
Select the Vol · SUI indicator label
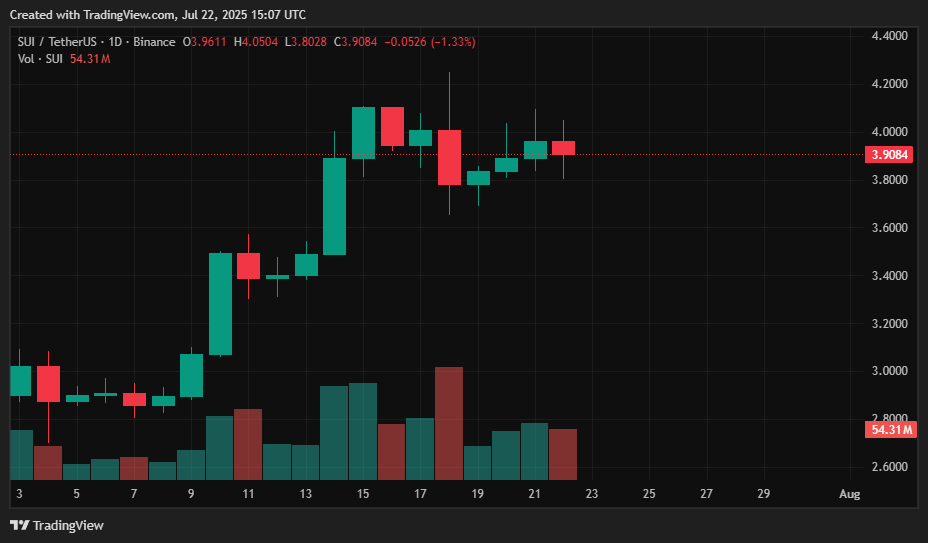click(x=42, y=59)
